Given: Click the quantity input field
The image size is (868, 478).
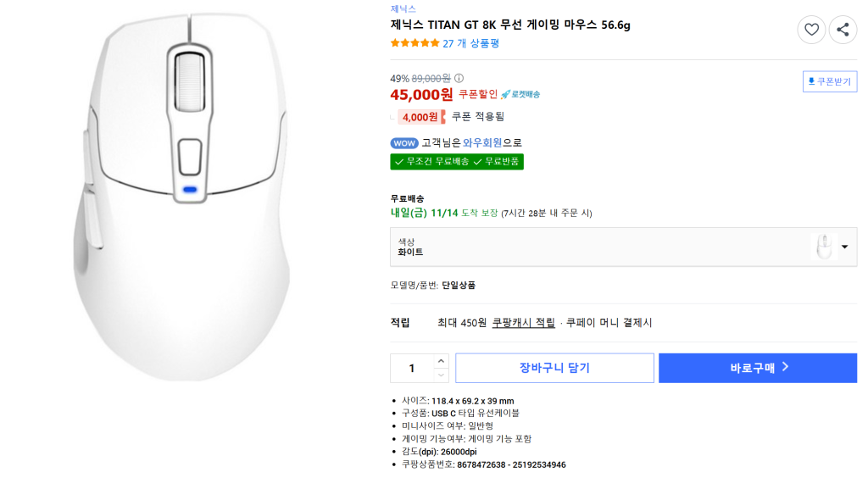Looking at the screenshot, I should (x=412, y=369).
